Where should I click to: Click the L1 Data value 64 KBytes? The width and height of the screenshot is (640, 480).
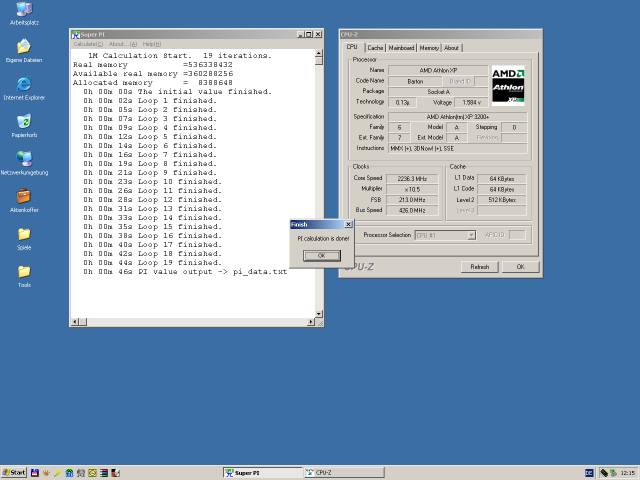pos(502,179)
